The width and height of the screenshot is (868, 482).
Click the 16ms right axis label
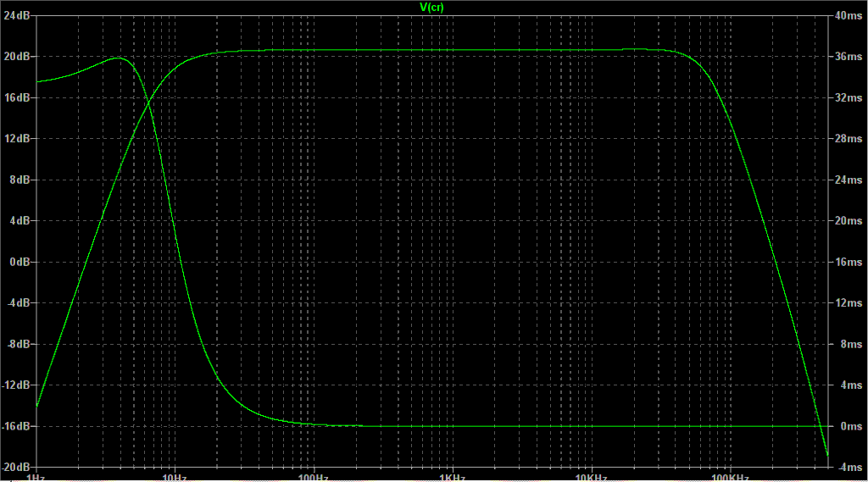[x=848, y=262]
